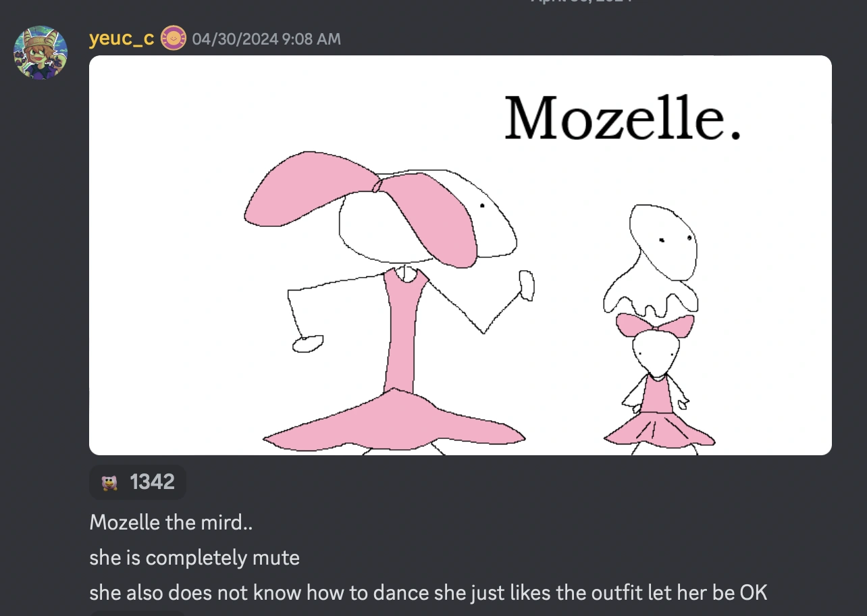This screenshot has width=867, height=616.
Task: Open the Mozelle image attachment
Action: [461, 255]
